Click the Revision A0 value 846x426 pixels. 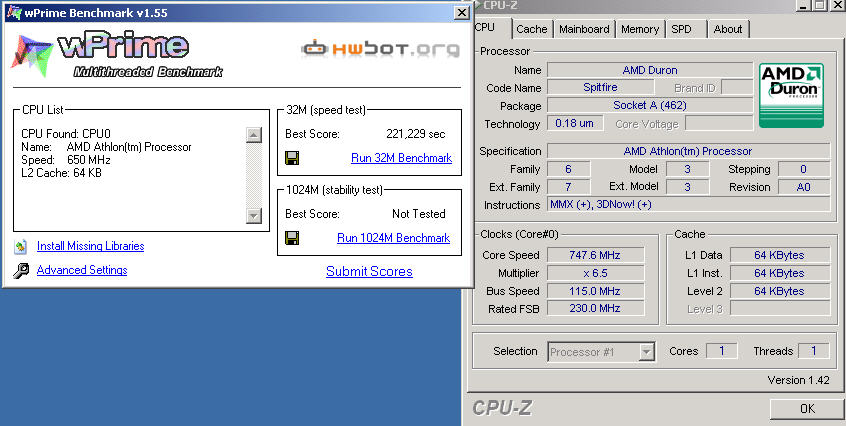(x=804, y=187)
